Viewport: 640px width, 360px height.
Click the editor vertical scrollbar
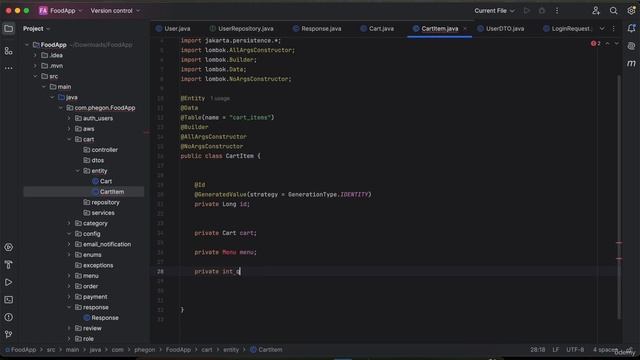coord(619,196)
